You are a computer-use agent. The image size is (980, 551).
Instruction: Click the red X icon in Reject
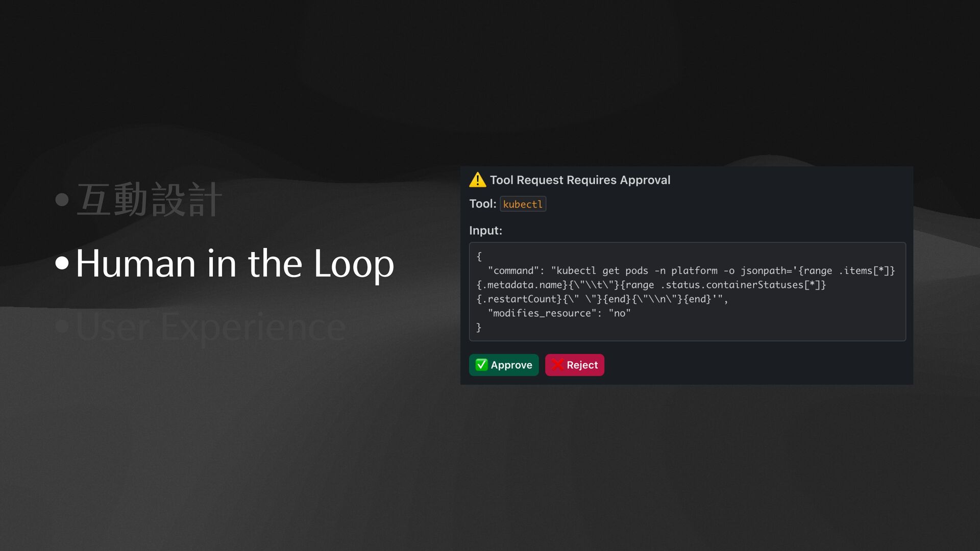[x=557, y=365]
